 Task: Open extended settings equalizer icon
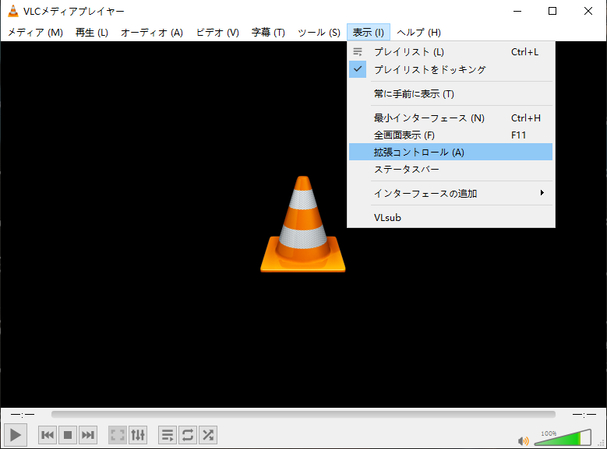(x=138, y=435)
